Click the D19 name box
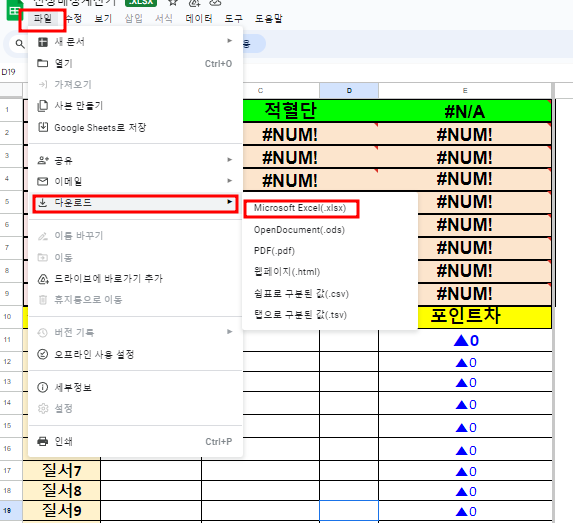573x523 pixels. (9, 72)
